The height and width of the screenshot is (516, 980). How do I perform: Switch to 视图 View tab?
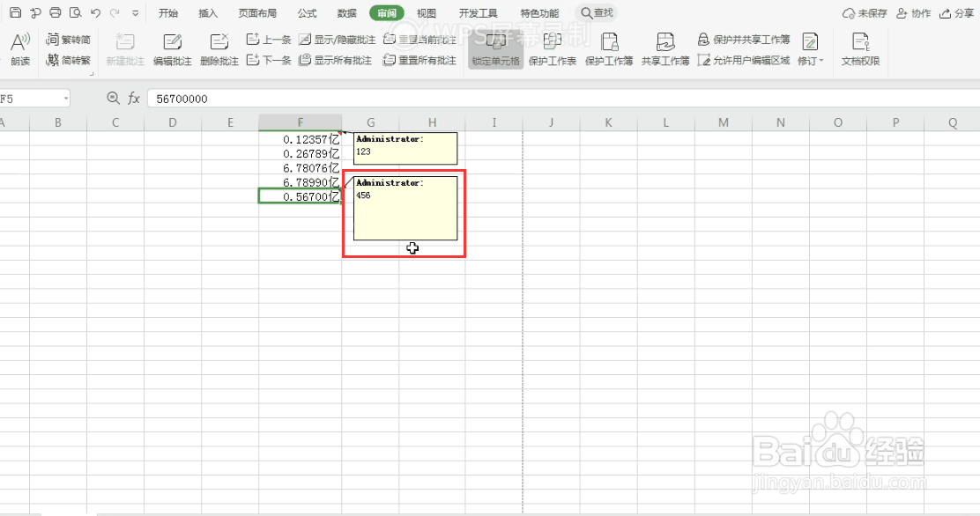427,13
